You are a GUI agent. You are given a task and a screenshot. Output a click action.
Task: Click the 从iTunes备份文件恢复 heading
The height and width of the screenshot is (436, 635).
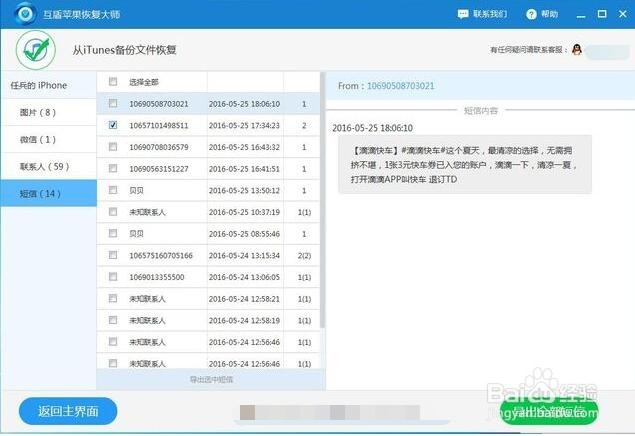125,50
